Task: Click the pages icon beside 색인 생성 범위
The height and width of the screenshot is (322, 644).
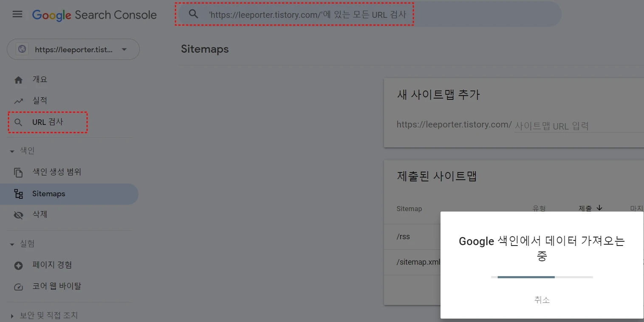Action: click(x=18, y=172)
